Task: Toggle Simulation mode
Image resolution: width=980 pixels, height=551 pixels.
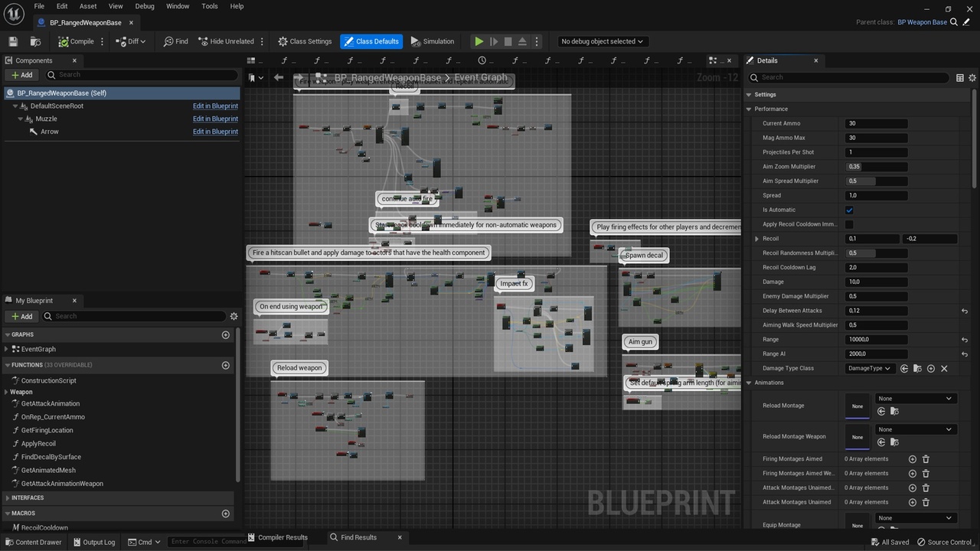Action: point(433,41)
